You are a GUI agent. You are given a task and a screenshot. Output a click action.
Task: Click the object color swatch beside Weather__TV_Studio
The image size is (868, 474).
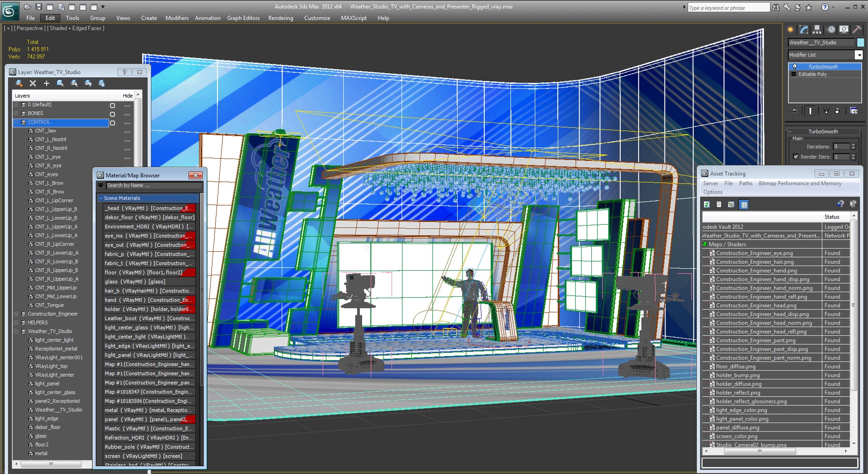click(x=860, y=42)
